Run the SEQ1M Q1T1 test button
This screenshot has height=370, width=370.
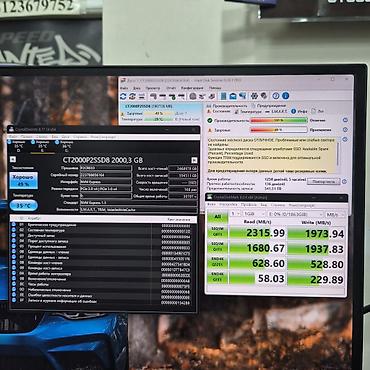pos(217,248)
